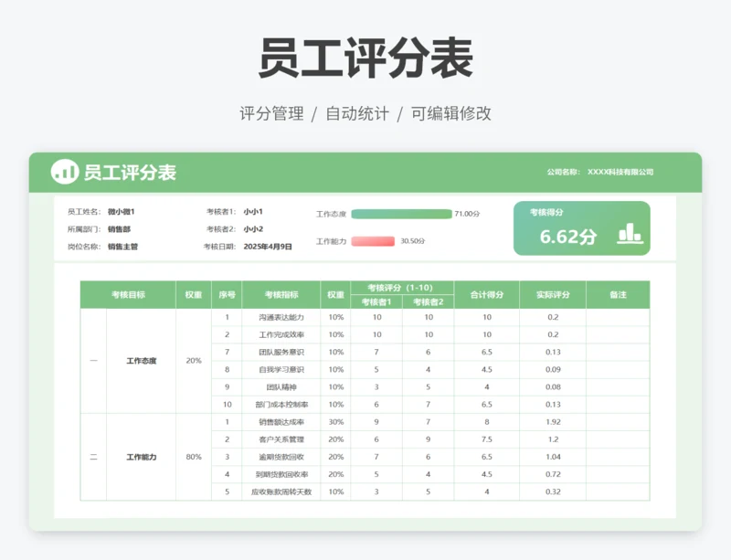
Task: Select the 20% weight for 工作态度
Action: point(194,361)
